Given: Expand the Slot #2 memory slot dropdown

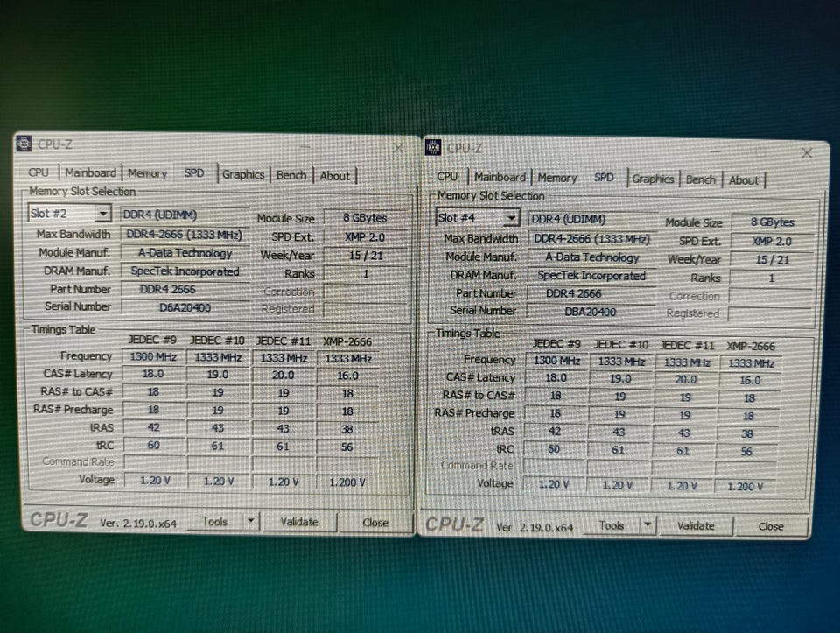Looking at the screenshot, I should tap(102, 214).
